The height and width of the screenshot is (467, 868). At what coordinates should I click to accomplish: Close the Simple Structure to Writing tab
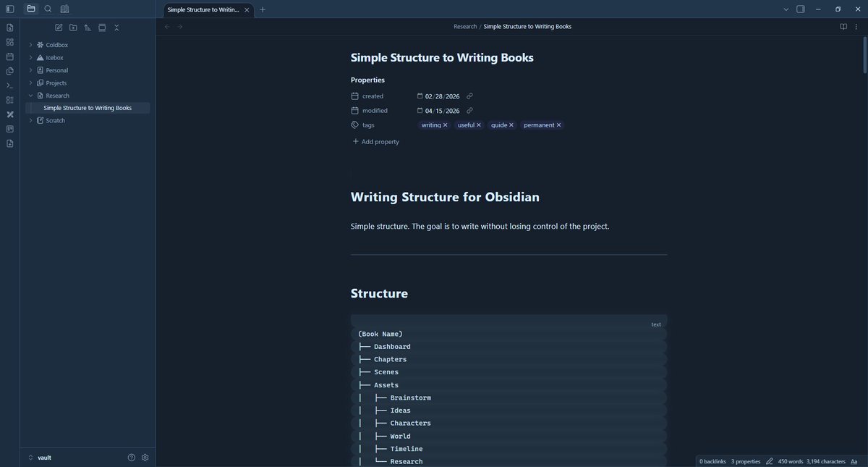point(247,9)
